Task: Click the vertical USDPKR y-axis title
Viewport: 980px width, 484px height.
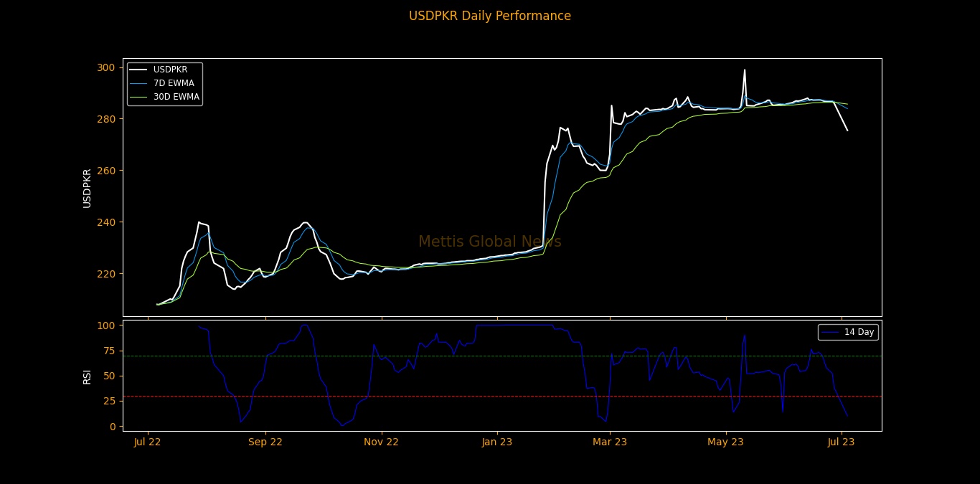Action: [x=87, y=188]
